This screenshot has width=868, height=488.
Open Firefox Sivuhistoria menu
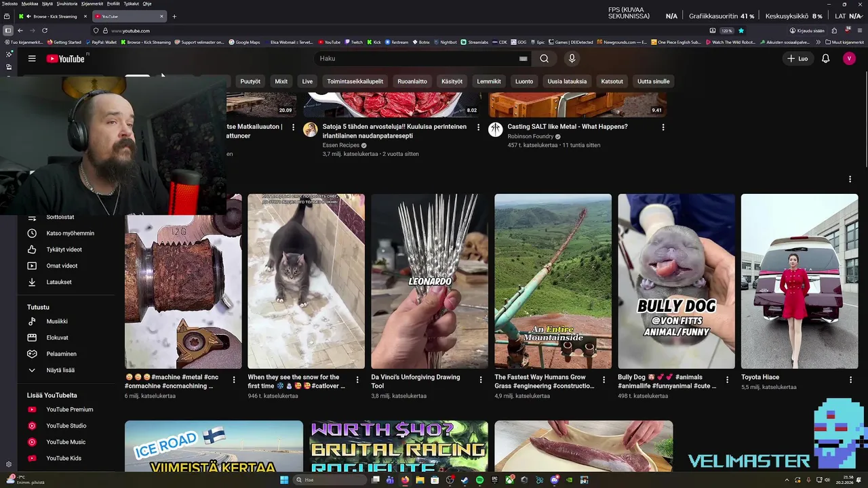point(67,3)
